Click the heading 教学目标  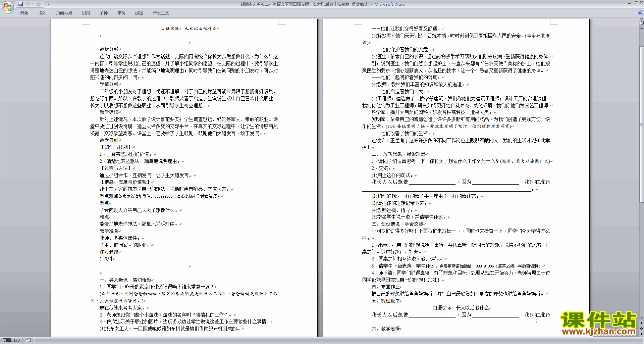click(109, 140)
